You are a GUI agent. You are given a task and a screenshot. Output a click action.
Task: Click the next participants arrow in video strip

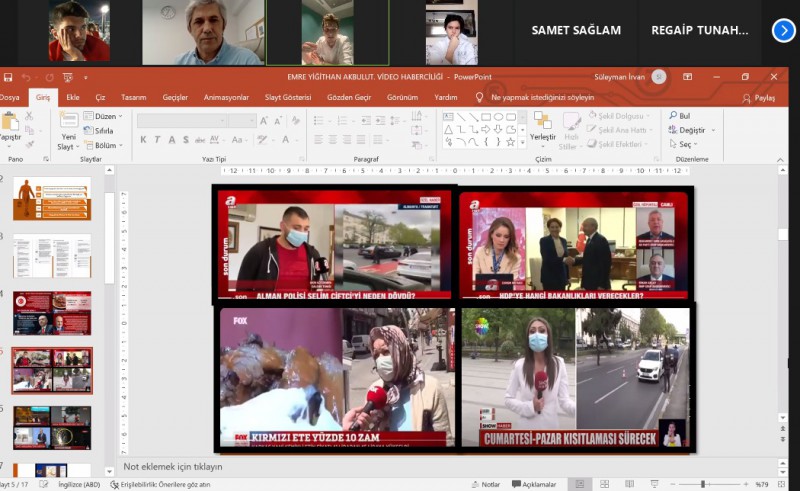783,30
